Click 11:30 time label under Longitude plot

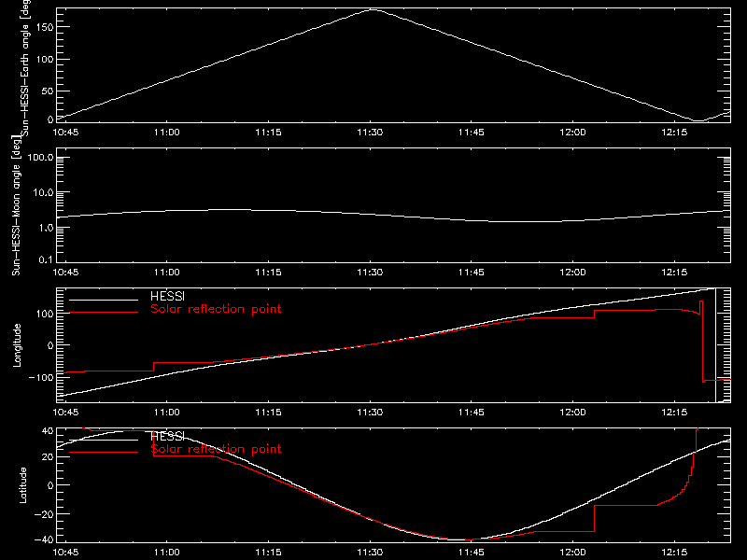pos(370,412)
